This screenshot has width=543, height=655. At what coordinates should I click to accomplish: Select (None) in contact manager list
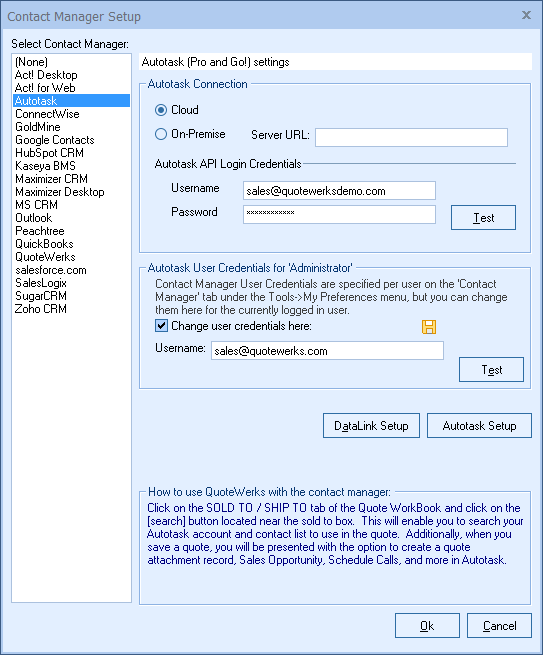71,62
